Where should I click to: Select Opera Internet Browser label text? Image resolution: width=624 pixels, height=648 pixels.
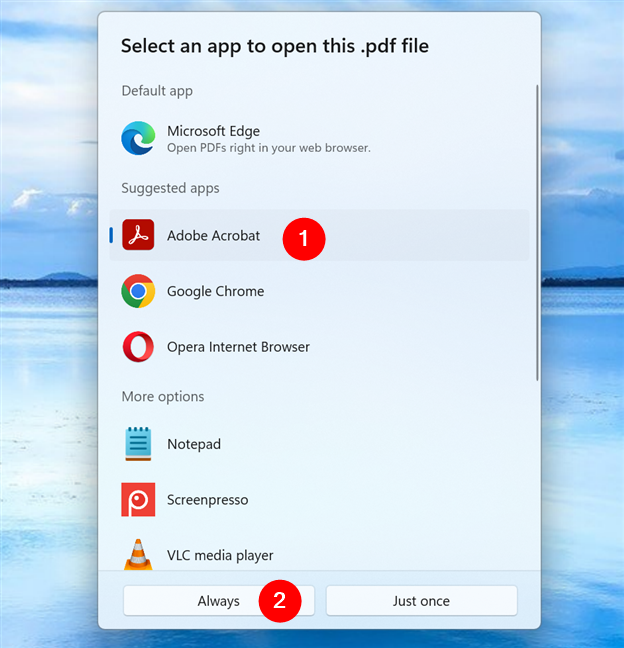click(x=238, y=347)
